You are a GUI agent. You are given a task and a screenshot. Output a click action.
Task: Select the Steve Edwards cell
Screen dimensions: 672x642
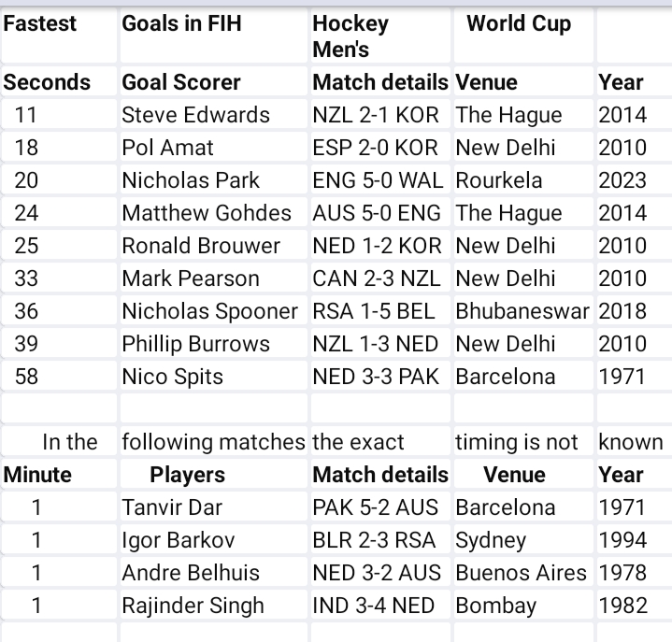[x=195, y=116]
